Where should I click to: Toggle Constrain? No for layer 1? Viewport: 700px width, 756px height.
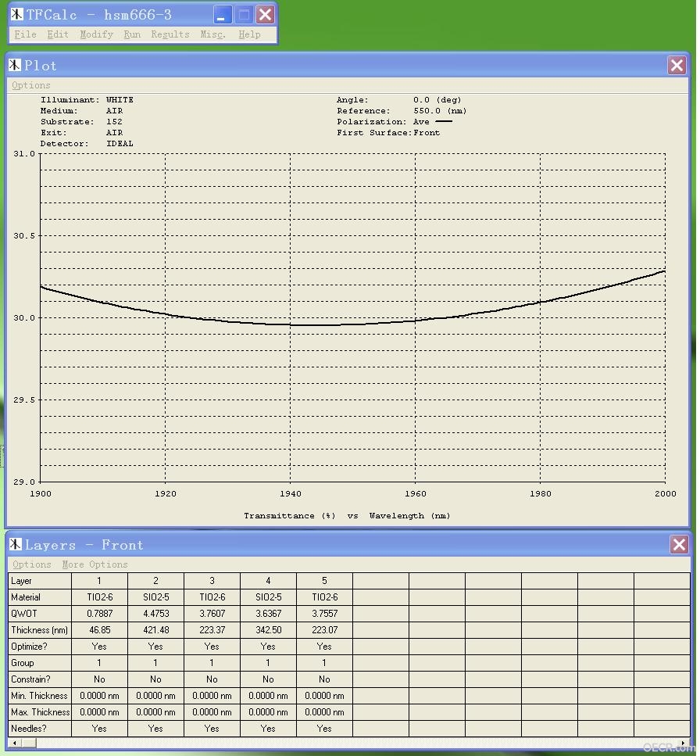100,679
